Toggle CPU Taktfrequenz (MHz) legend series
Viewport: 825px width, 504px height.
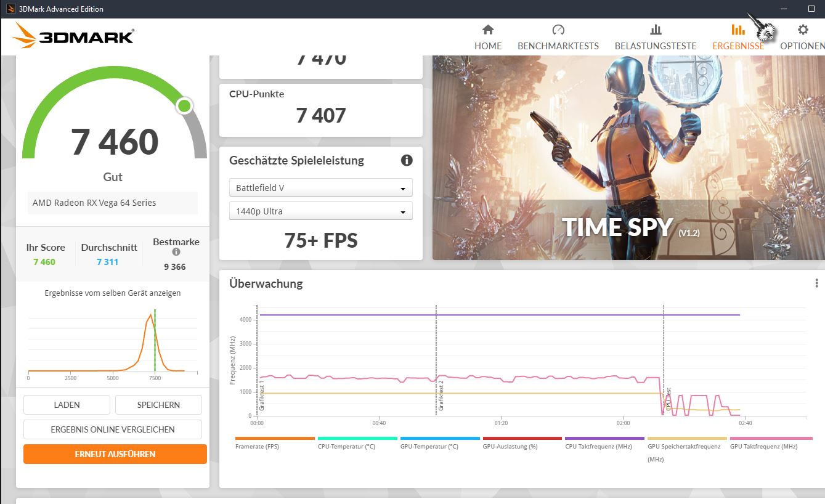605,443
